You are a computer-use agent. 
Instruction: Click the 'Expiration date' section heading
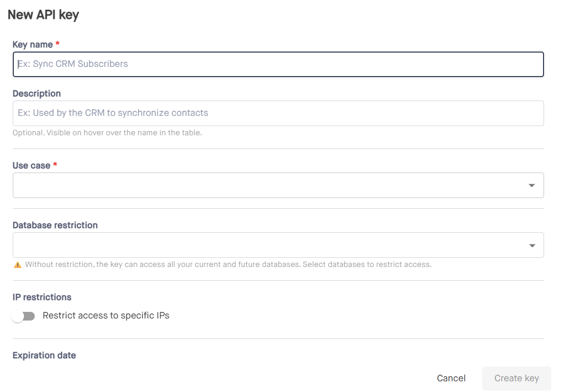coord(44,356)
